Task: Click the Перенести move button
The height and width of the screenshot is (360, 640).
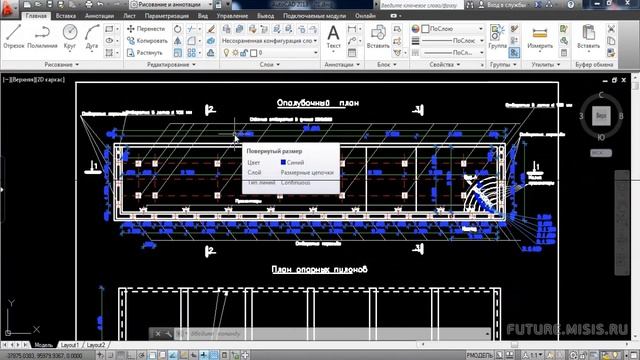Action: (x=146, y=29)
